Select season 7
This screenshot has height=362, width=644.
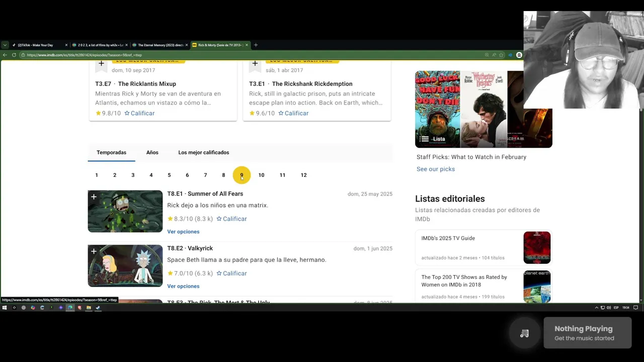[205, 175]
